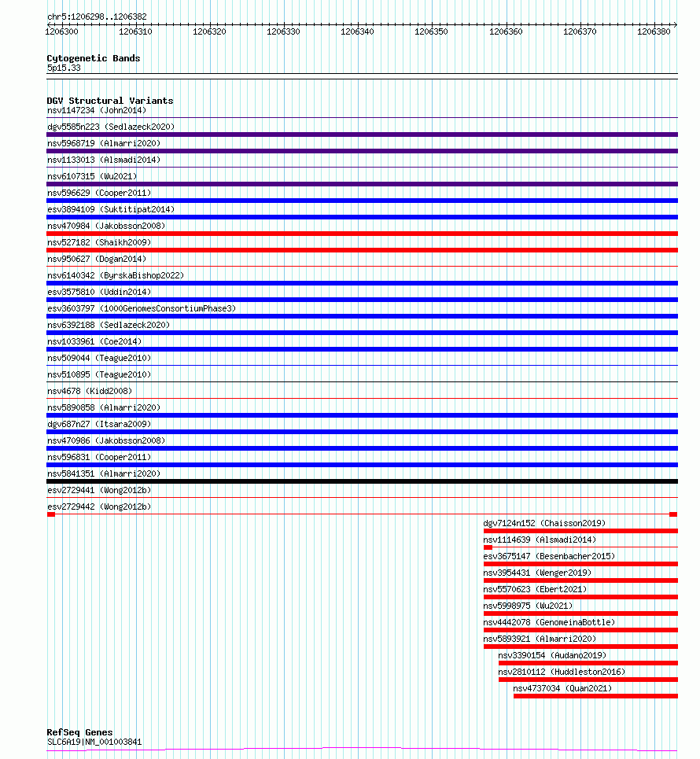The image size is (700, 759).
Task: Click ruler position 1206380
Action: (x=654, y=31)
